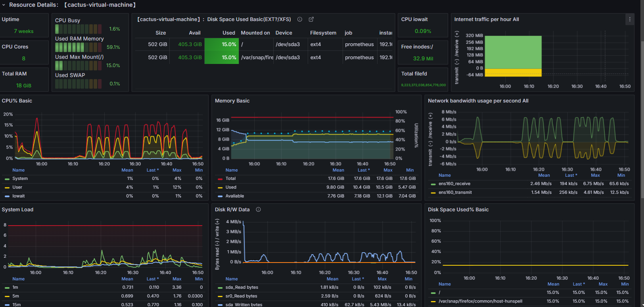Click the 0.09% CPU iowait value
The width and height of the screenshot is (644, 307).
(423, 31)
